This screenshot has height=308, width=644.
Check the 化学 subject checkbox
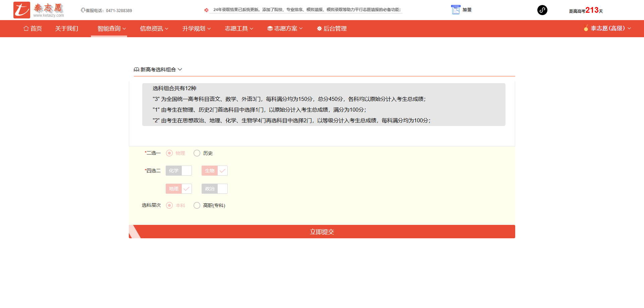coord(186,171)
